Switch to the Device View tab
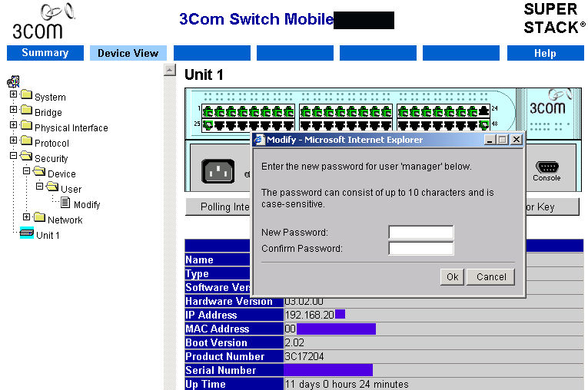This screenshot has height=390, width=588. pyautogui.click(x=128, y=53)
